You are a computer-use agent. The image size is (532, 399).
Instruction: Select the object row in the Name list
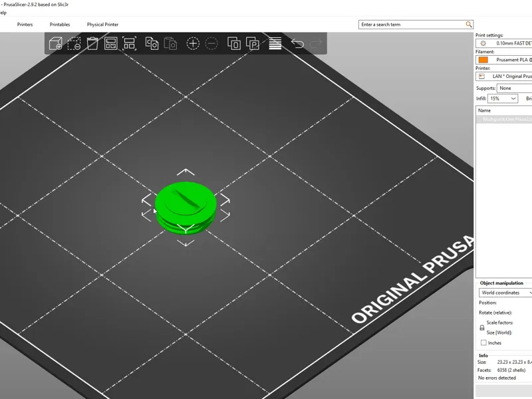pos(504,120)
